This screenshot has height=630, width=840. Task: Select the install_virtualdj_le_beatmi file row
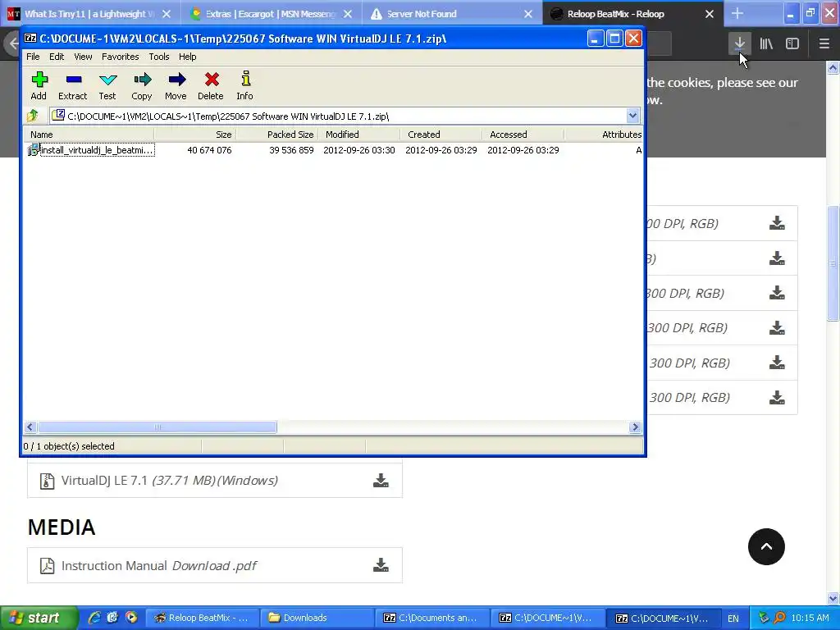tap(91, 150)
